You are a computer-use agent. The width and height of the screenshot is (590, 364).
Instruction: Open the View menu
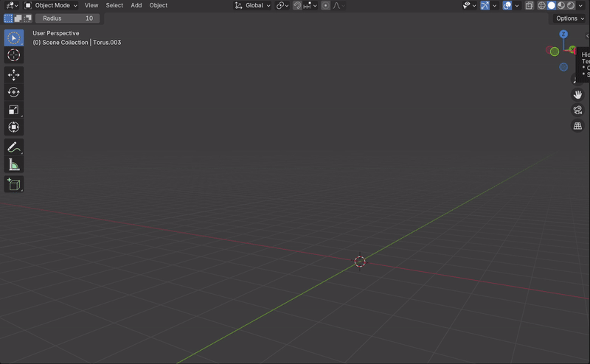pos(91,5)
